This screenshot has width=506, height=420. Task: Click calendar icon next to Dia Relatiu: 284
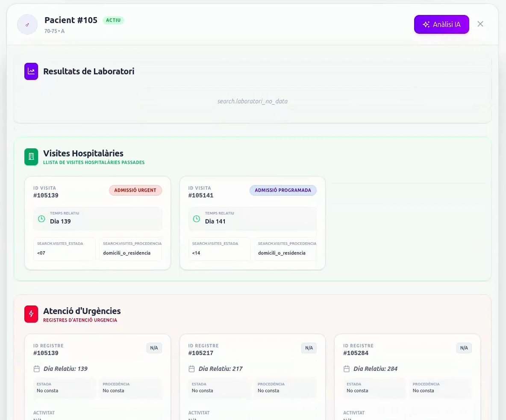tap(347, 369)
